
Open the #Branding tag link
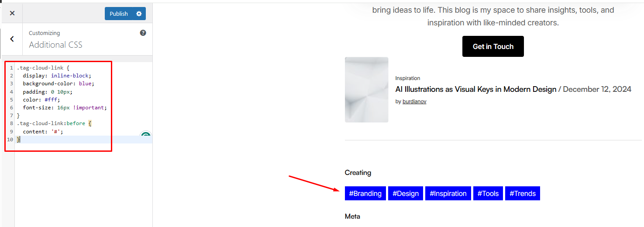[365, 193]
